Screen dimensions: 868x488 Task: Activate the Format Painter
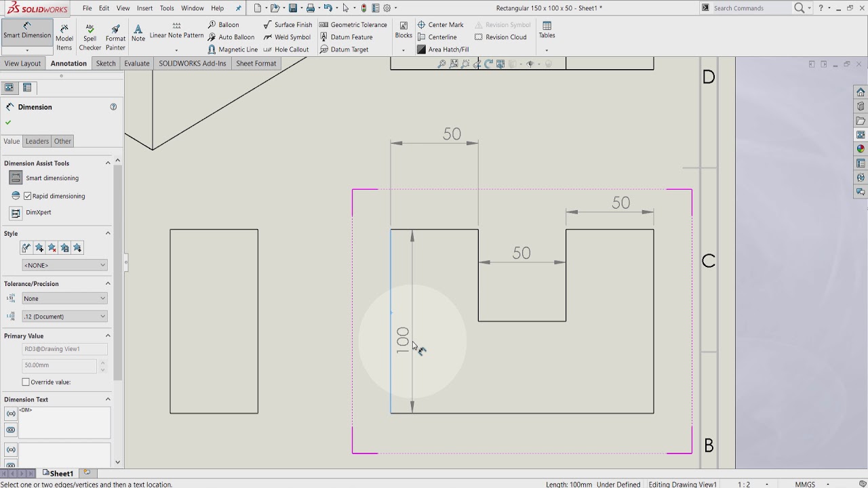115,37
